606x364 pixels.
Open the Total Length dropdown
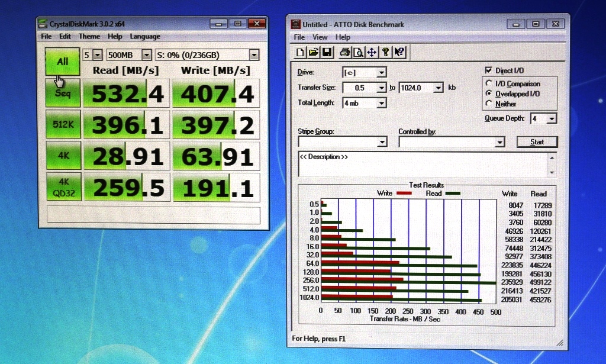coord(381,103)
